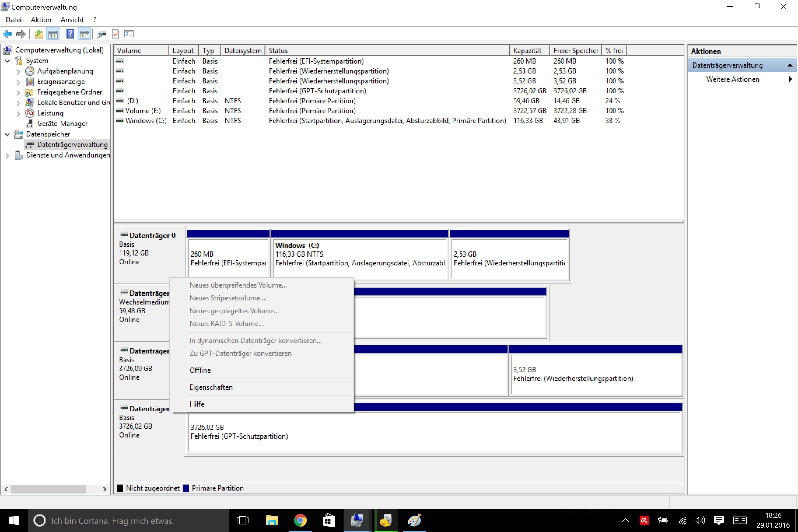Viewport: 798px width, 532px height.
Task: Expand the Dienste und Anwendungen node
Action: (x=7, y=155)
